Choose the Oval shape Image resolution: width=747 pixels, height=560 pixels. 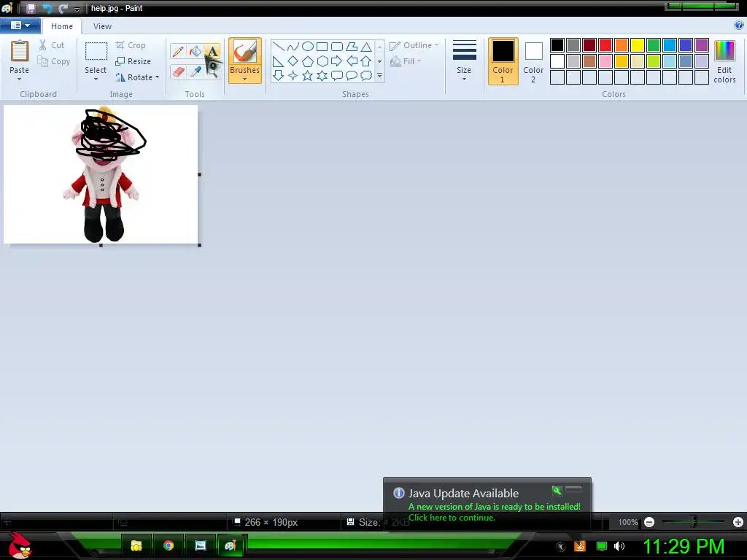pos(308,46)
